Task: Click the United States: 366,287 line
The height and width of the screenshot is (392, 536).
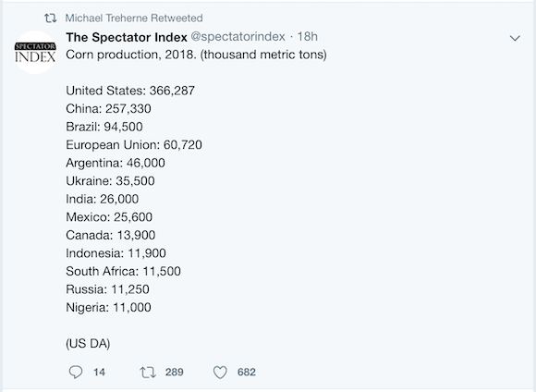Action: [x=130, y=91]
